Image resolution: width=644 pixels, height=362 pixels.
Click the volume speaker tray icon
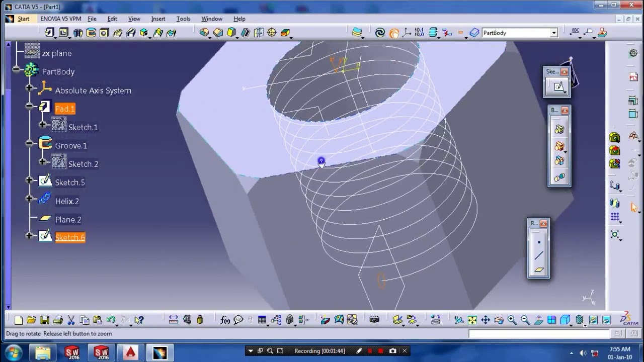pyautogui.click(x=583, y=353)
